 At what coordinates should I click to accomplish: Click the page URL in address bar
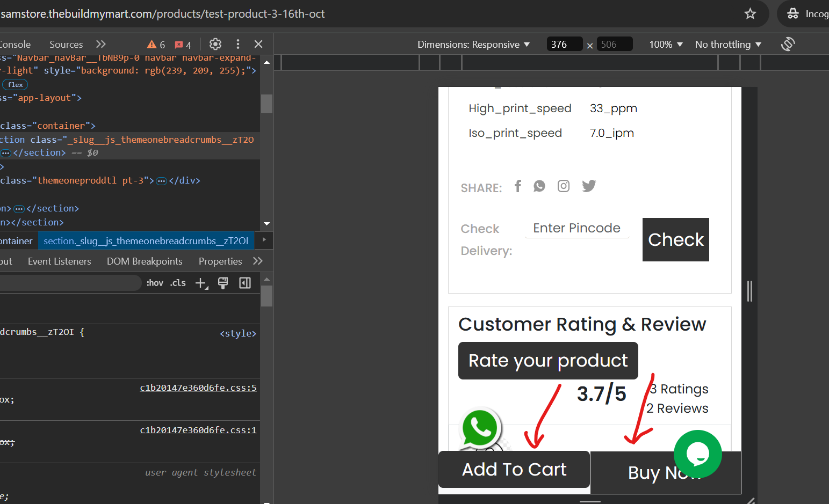click(163, 14)
